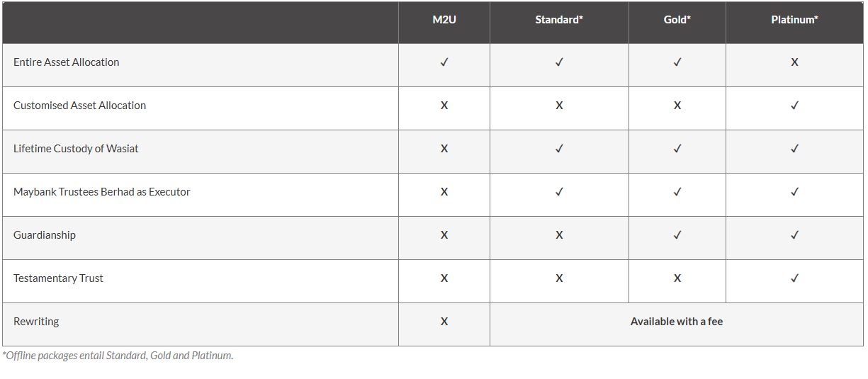Click Maybank Trustees Executor checkmark under Standard
868x379 pixels.
(x=559, y=192)
